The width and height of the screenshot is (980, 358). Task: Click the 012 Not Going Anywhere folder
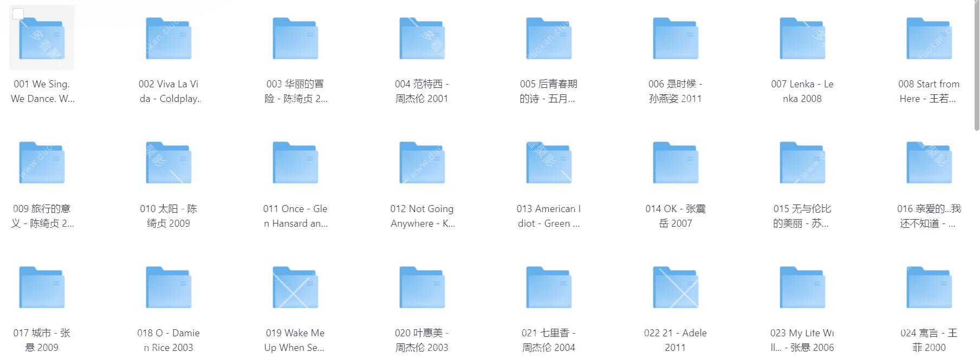[x=422, y=163]
